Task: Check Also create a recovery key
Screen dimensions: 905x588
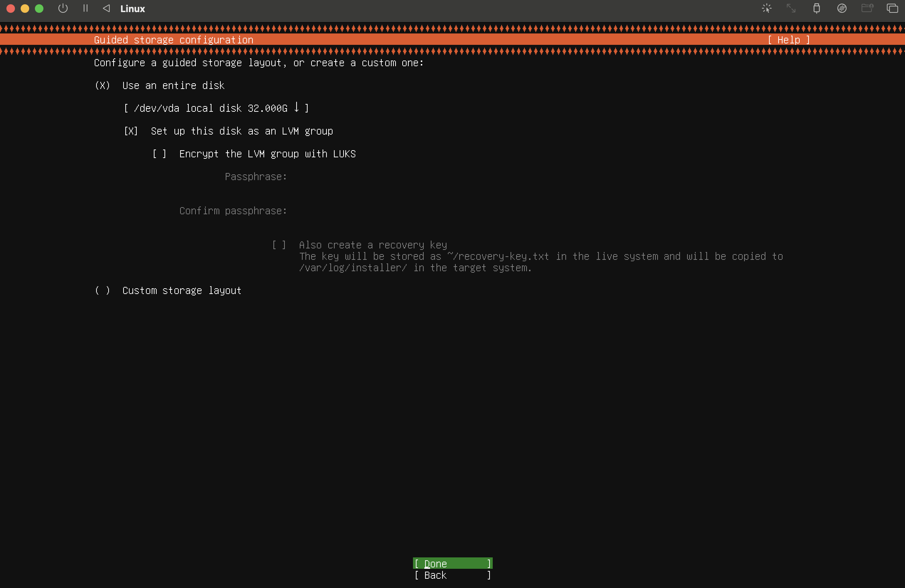Action: pos(279,245)
